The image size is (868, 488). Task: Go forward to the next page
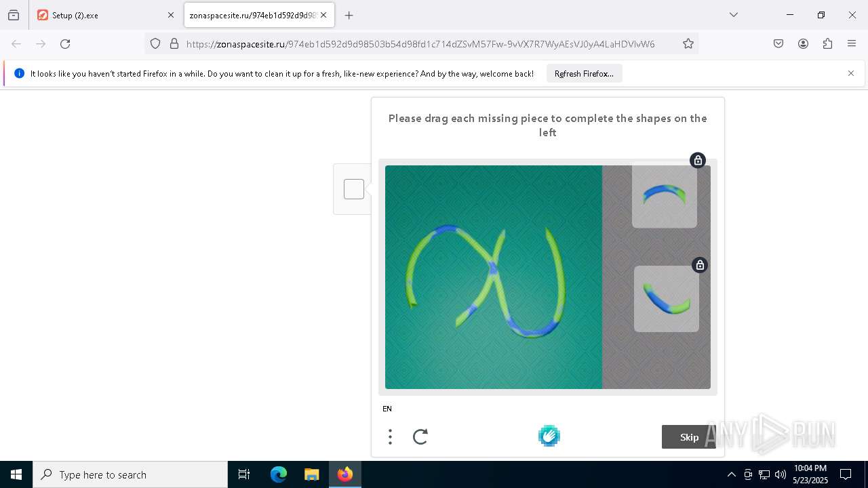pyautogui.click(x=41, y=44)
